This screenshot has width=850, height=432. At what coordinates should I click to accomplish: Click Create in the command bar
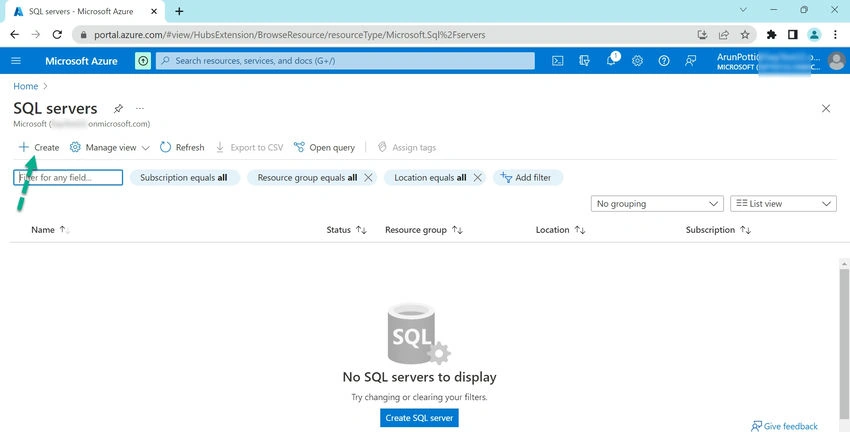[x=39, y=147]
